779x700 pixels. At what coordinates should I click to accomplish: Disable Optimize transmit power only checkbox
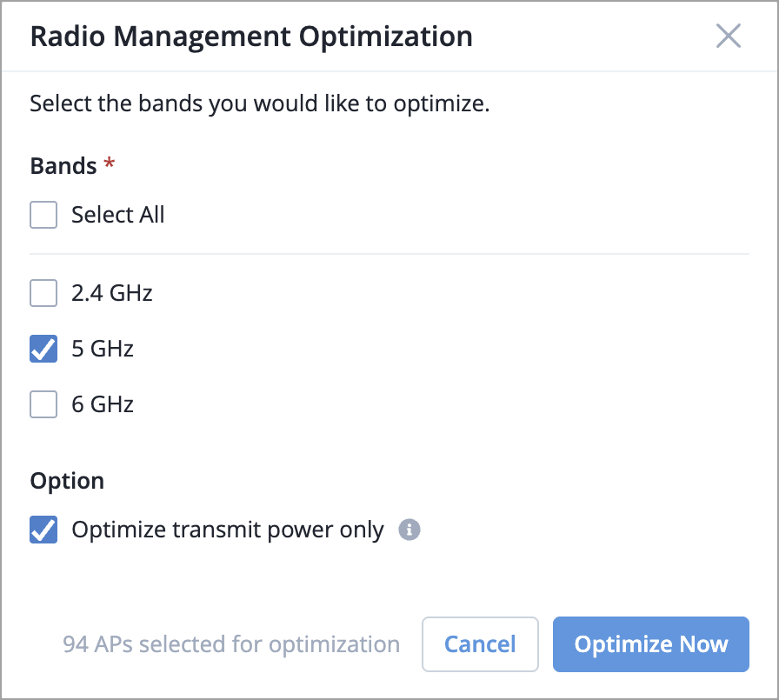43,530
